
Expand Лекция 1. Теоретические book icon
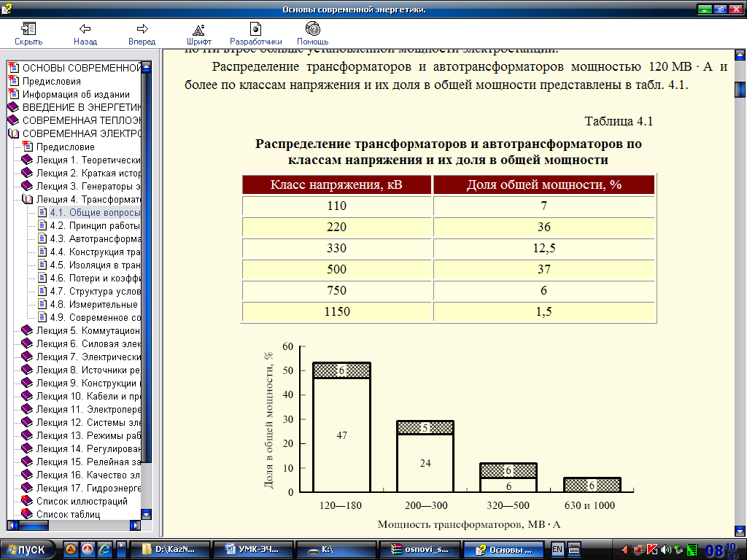27,160
